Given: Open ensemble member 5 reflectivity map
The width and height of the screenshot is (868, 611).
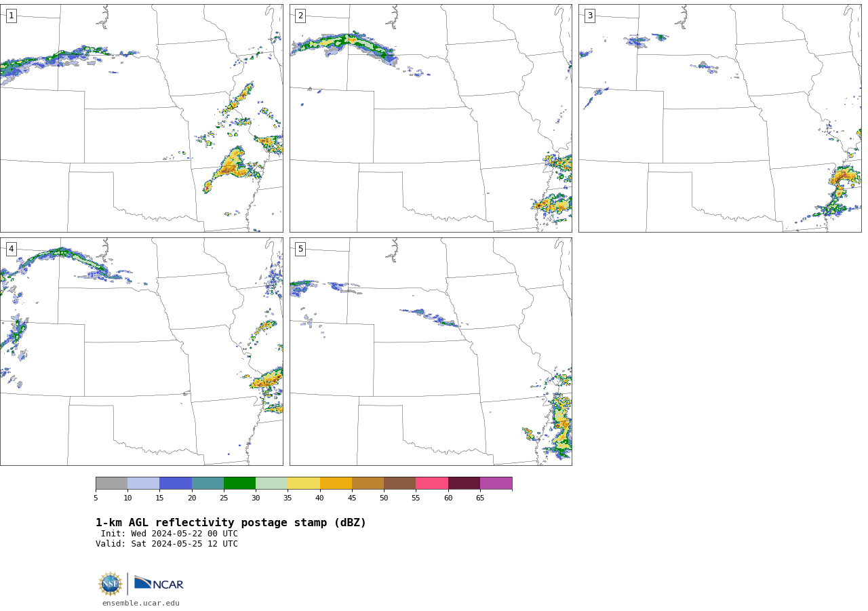Looking at the screenshot, I should tap(431, 351).
